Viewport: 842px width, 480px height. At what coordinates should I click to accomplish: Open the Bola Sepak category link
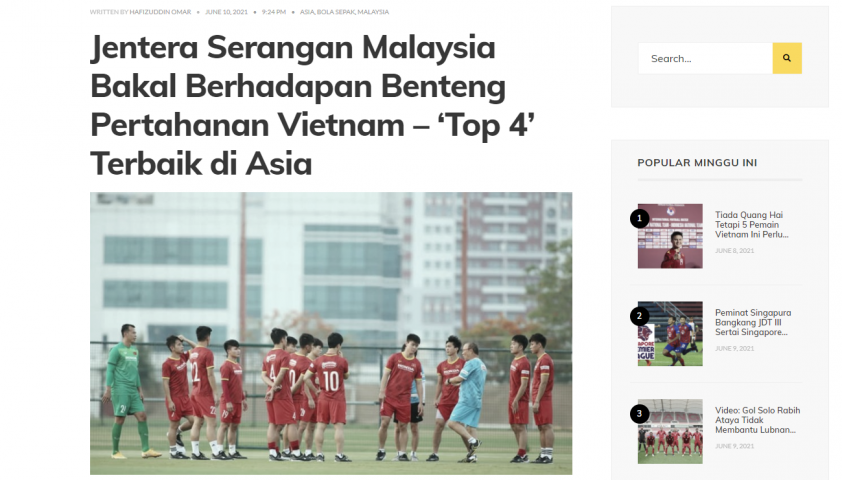click(x=336, y=12)
